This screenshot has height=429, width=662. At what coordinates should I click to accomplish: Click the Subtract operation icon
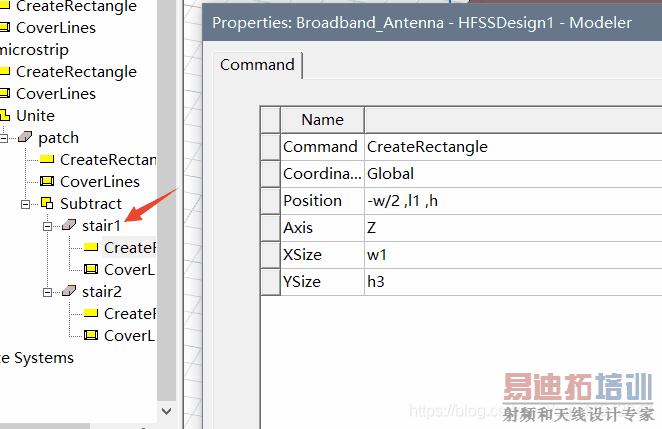tap(47, 203)
